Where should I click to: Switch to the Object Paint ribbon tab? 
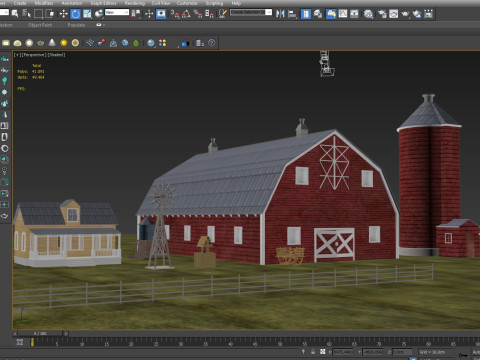click(40, 25)
